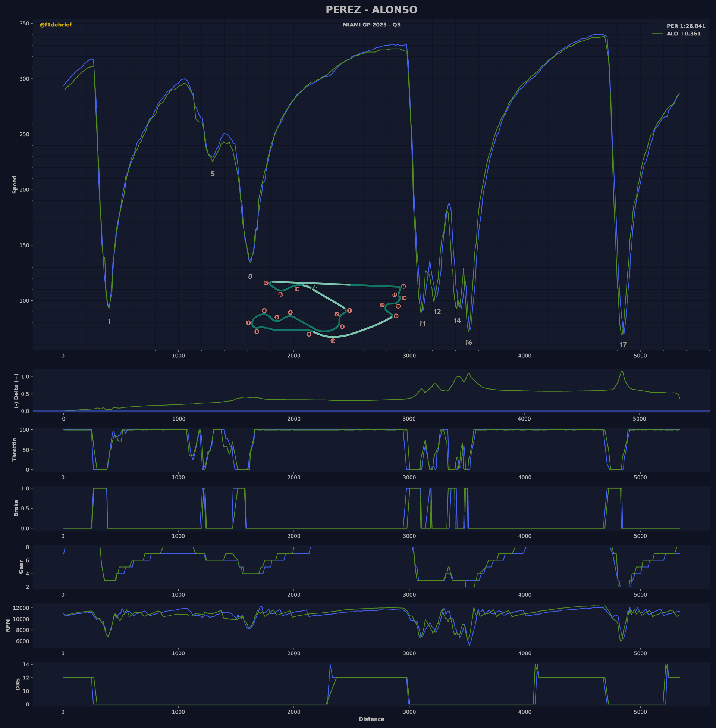Click corner 5 label on speed chart
716x728 pixels.
[213, 174]
